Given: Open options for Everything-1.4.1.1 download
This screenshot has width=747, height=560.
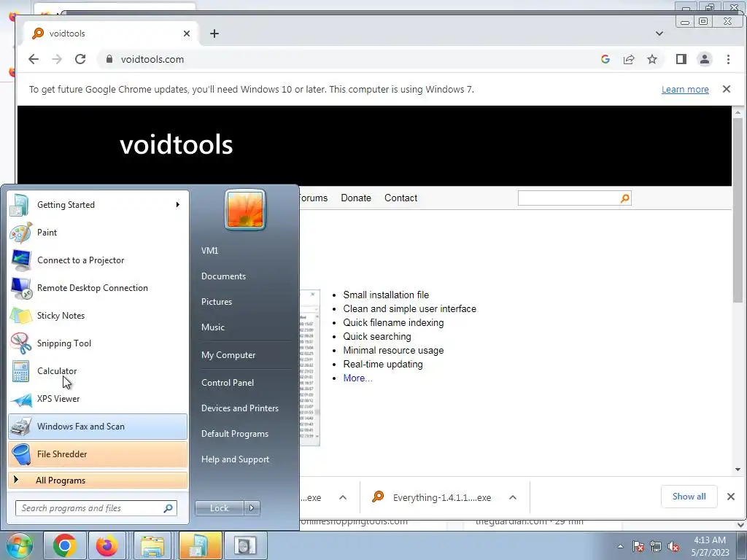Looking at the screenshot, I should click(x=513, y=497).
